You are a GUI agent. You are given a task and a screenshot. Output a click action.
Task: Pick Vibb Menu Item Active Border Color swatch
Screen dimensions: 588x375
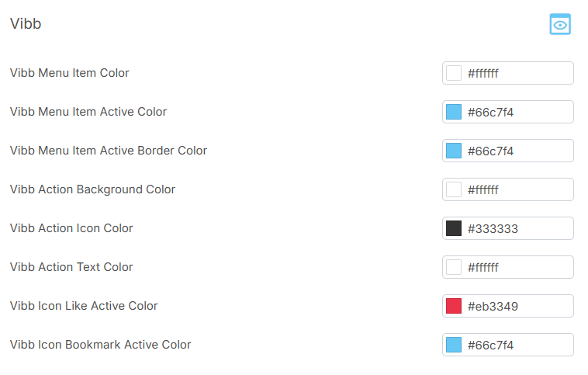click(454, 151)
